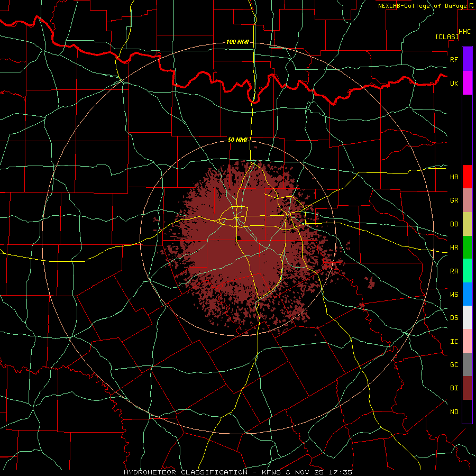Click the IC legend label

coord(454,342)
